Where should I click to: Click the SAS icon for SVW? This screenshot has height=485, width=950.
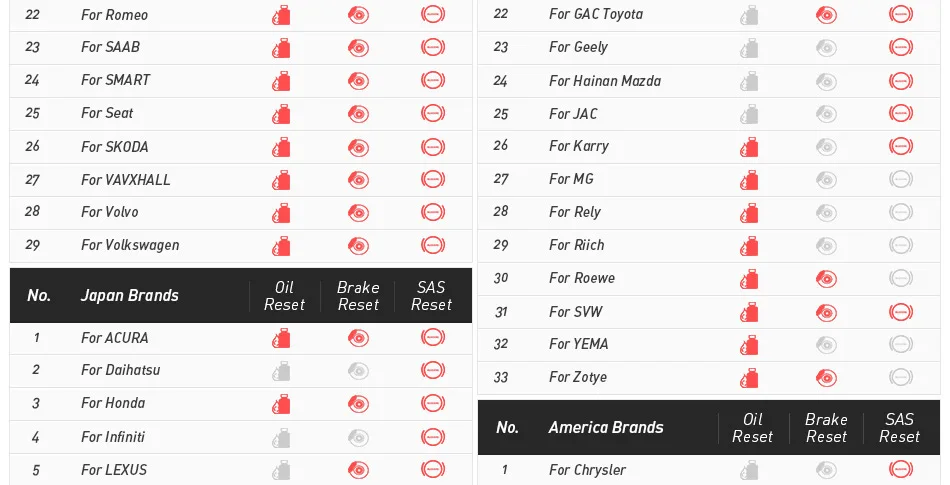coord(901,311)
